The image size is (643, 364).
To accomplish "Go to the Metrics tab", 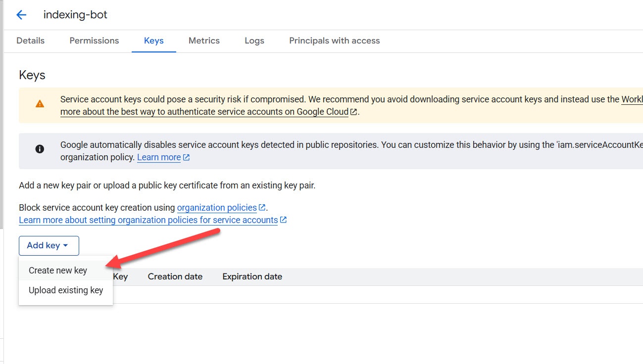I will click(204, 41).
